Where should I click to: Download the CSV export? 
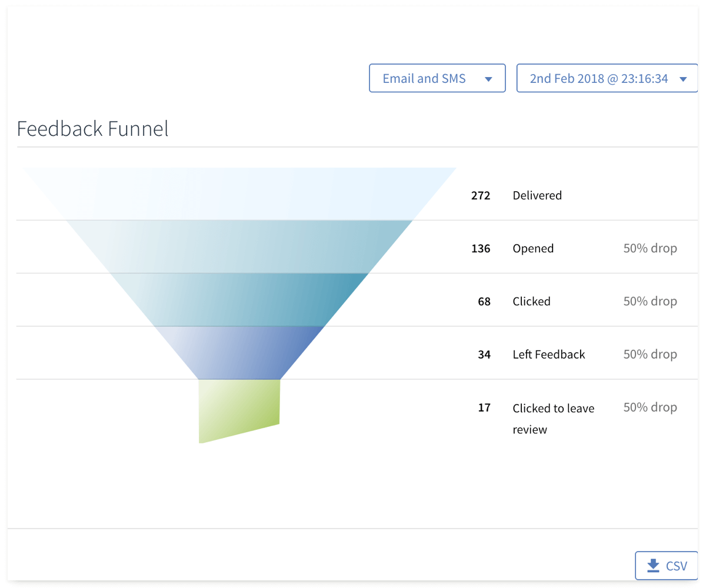tap(667, 566)
